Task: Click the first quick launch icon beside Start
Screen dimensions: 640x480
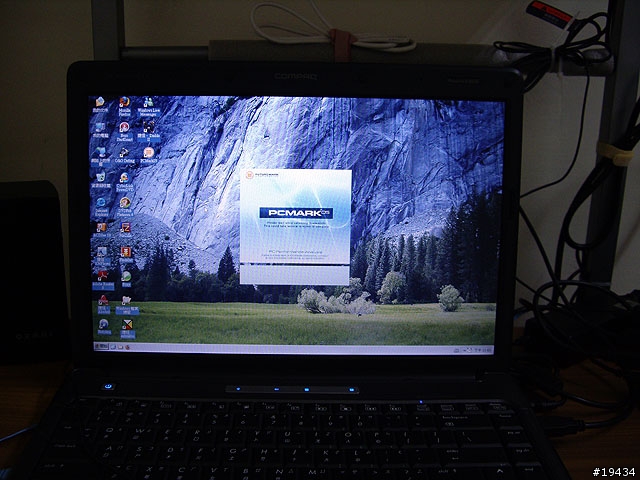Action: pyautogui.click(x=113, y=347)
